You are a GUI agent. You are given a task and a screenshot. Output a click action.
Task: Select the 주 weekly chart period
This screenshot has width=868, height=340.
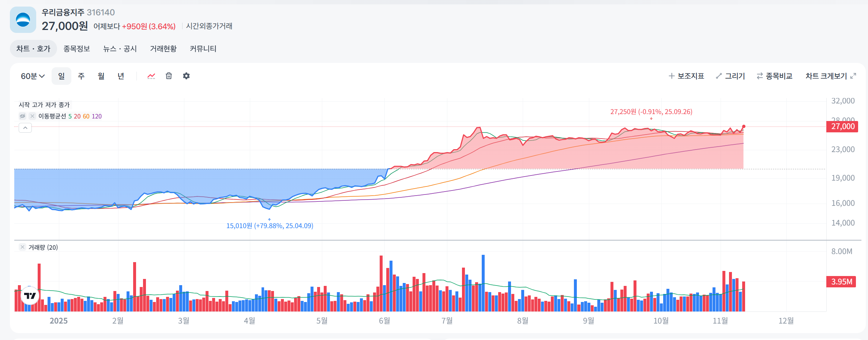81,76
